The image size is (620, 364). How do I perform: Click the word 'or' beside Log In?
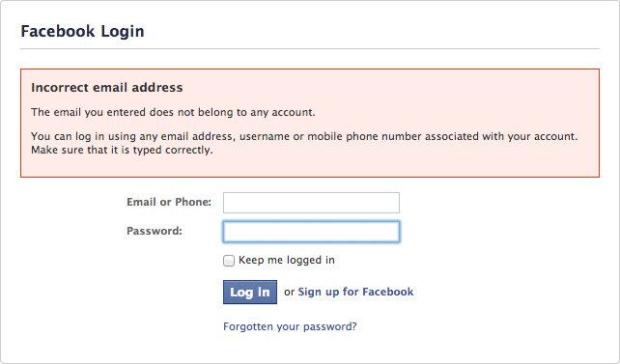(289, 293)
